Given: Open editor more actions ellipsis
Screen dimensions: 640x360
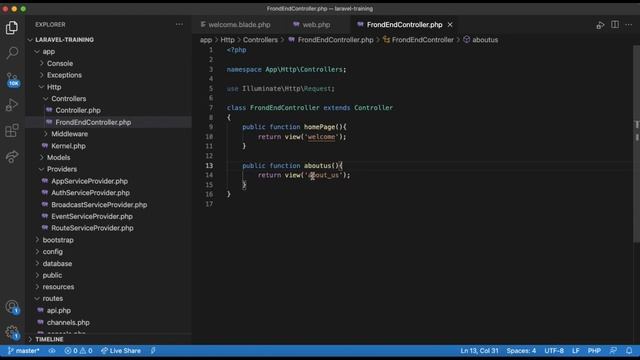Looking at the screenshot, I should click(629, 24).
